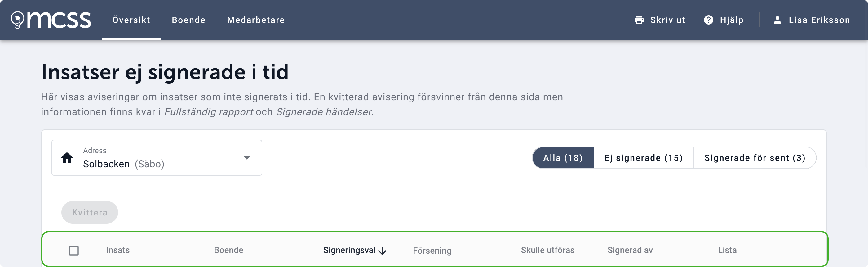This screenshot has height=267, width=868.
Task: Filter by Signerade för sent (3)
Action: 755,158
